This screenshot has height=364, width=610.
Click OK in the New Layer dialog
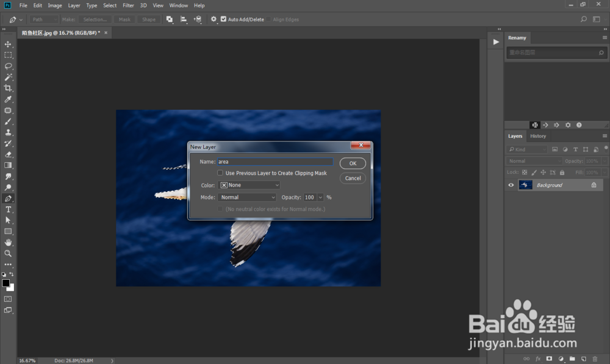[353, 163]
